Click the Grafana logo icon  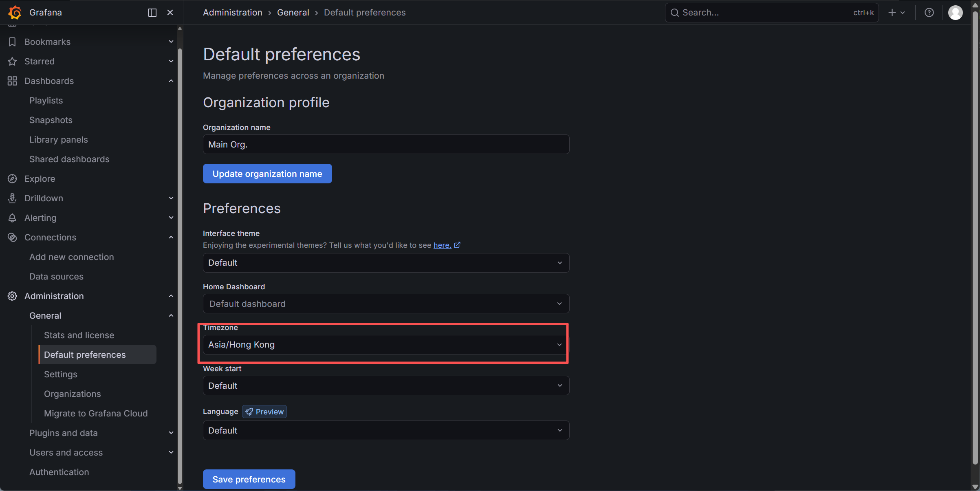tap(15, 12)
